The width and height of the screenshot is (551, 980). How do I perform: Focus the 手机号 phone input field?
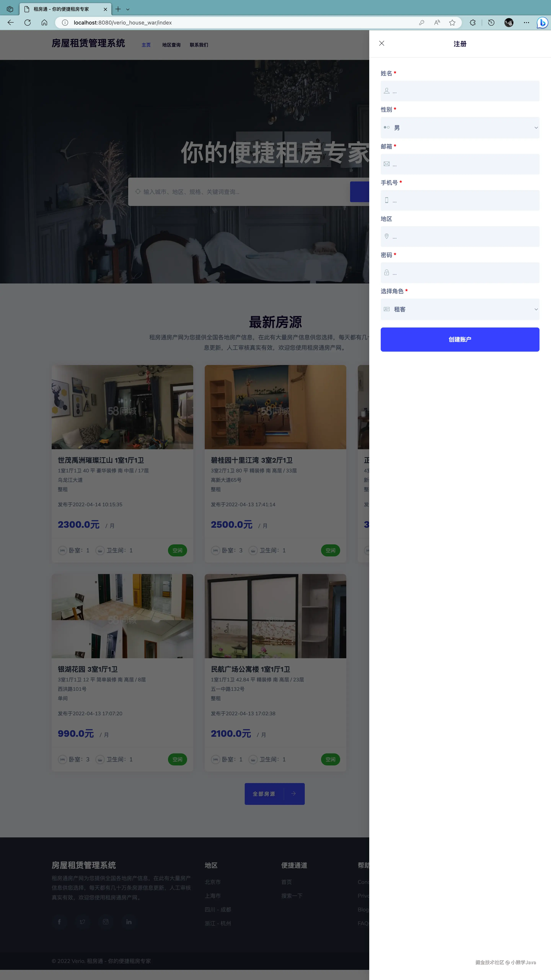[x=460, y=200]
